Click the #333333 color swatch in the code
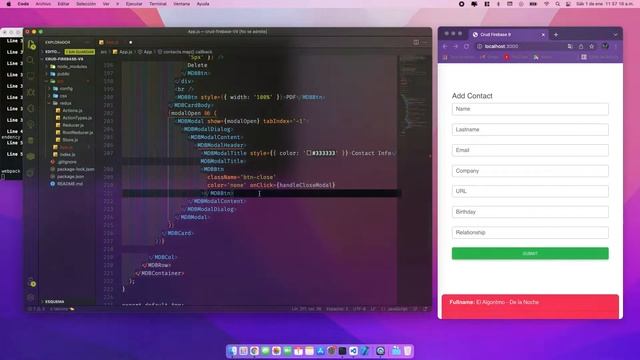The width and height of the screenshot is (640, 360). [x=309, y=153]
